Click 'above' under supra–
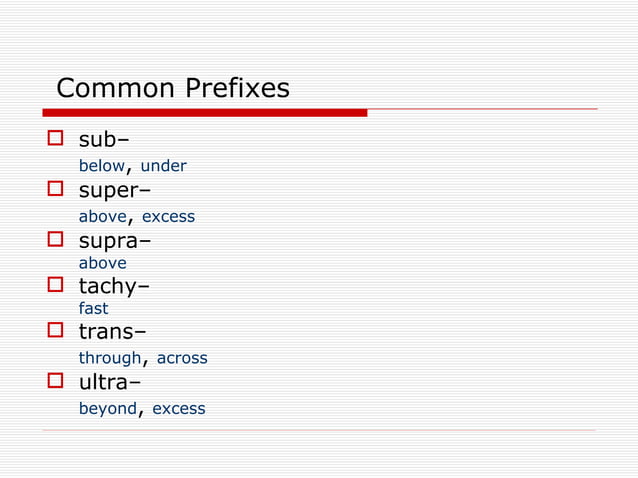Screen dimensions: 638x478 (102, 263)
